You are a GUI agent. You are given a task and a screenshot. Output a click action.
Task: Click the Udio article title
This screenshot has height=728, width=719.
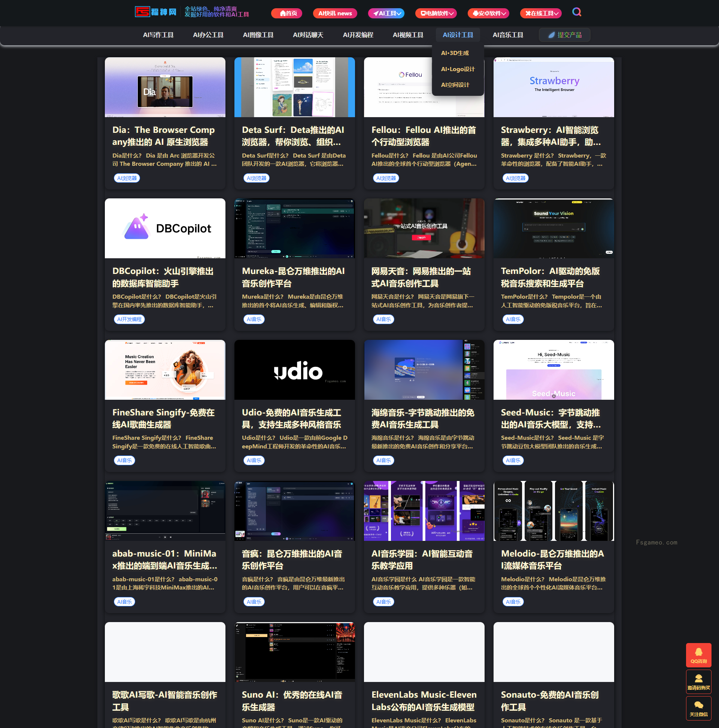[291, 418]
